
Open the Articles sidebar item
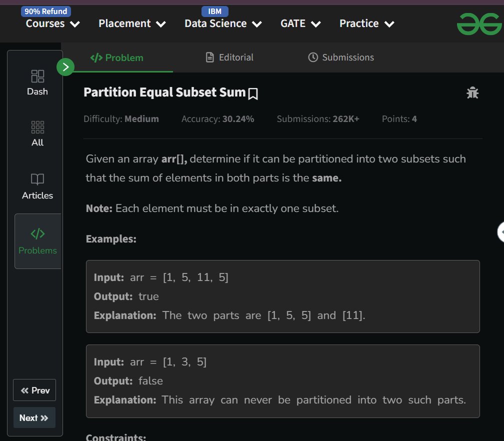pos(37,186)
